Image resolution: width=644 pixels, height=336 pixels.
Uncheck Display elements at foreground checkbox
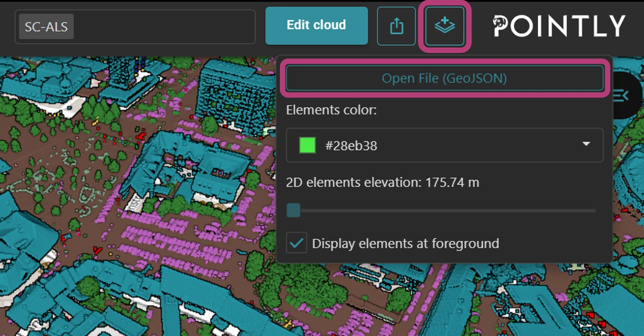point(297,243)
